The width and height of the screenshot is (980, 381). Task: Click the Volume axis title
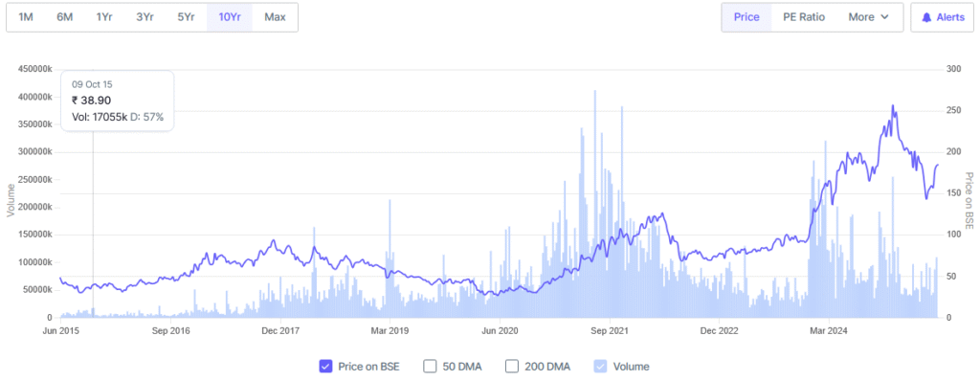[10, 201]
